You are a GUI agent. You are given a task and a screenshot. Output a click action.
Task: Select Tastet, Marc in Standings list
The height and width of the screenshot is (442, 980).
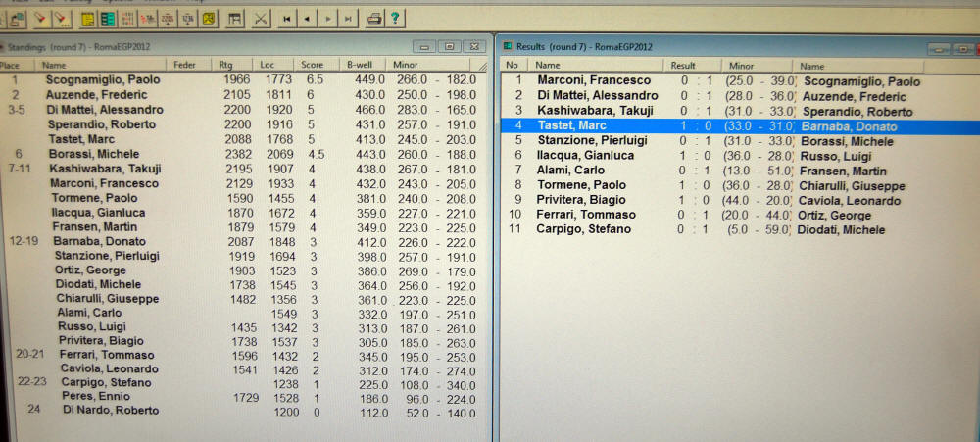[x=81, y=139]
